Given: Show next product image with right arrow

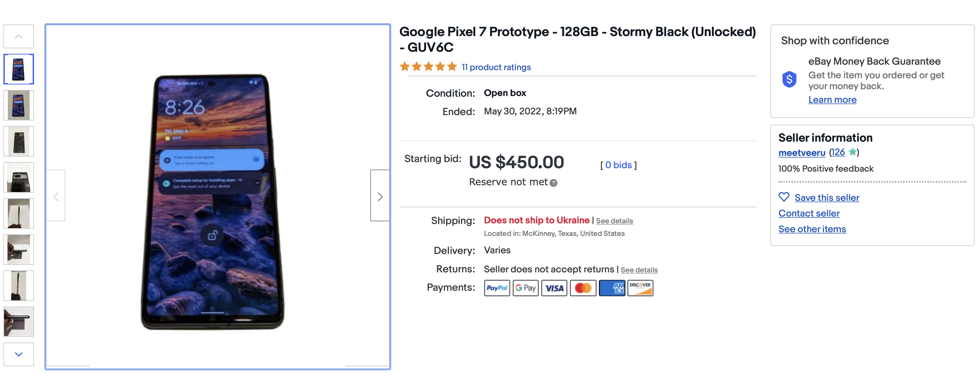Looking at the screenshot, I should tap(380, 196).
